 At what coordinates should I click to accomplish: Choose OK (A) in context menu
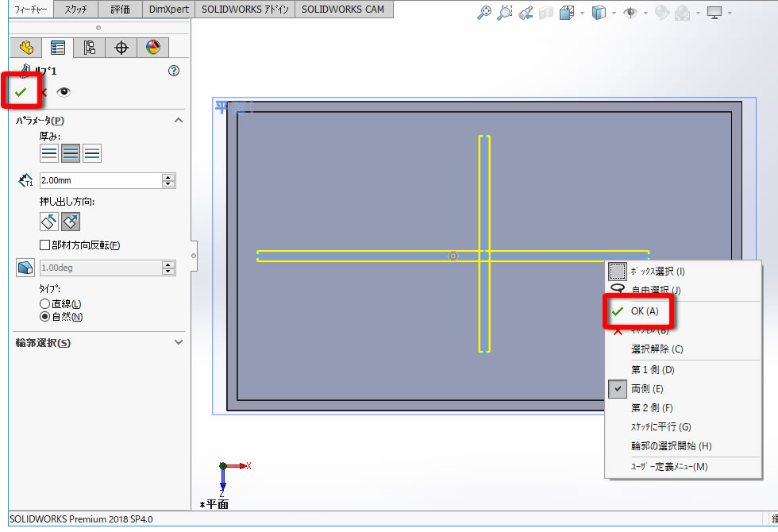683,311
